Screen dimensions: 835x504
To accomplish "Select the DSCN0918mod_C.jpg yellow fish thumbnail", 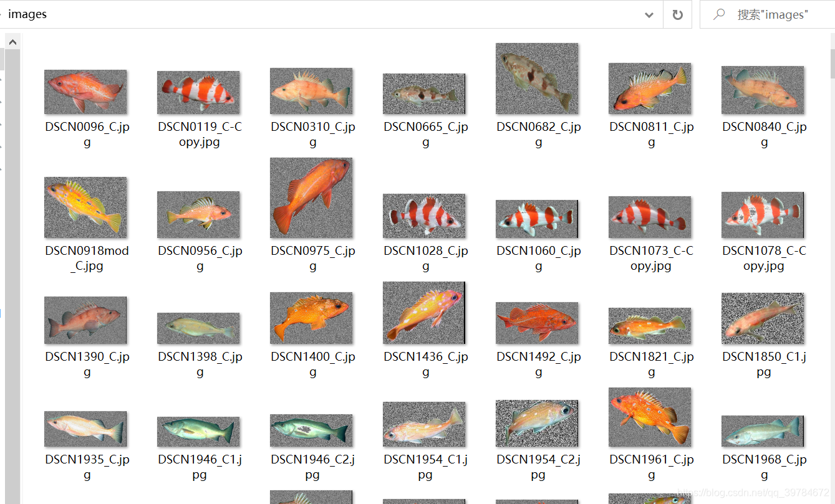I will (85, 207).
